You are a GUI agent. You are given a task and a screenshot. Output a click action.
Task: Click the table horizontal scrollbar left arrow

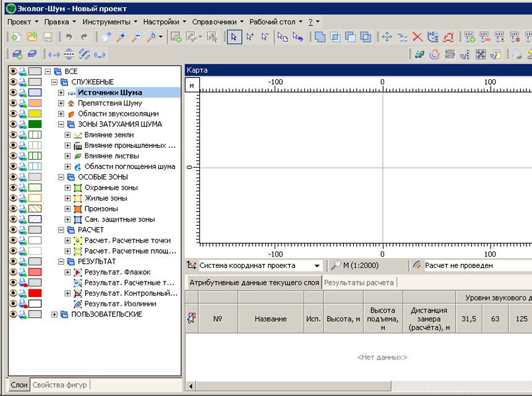pos(191,386)
